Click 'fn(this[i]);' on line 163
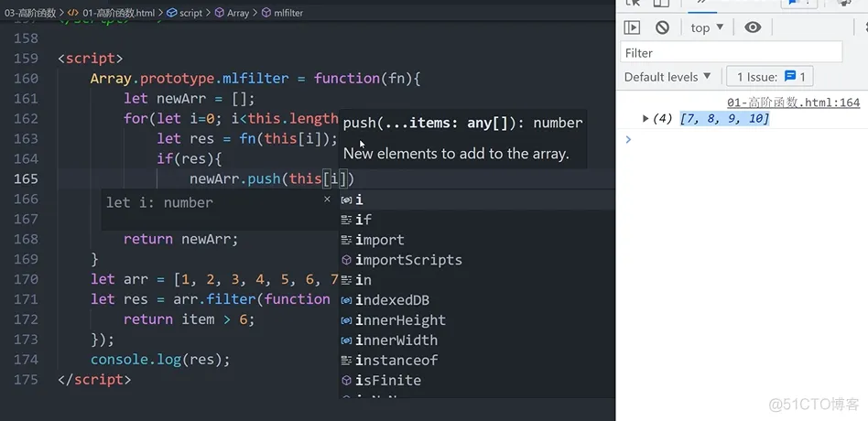This screenshot has height=421, width=868. 288,138
